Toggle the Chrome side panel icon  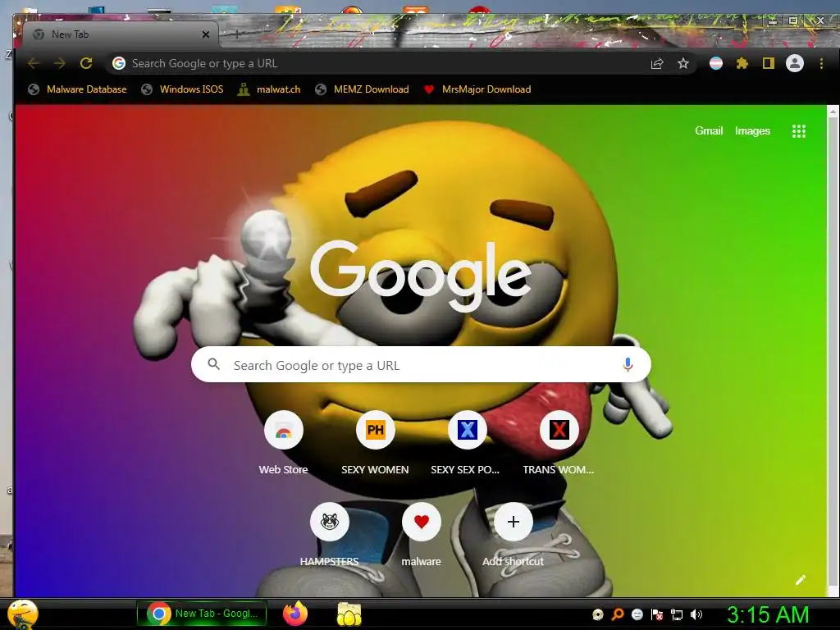pyautogui.click(x=768, y=64)
